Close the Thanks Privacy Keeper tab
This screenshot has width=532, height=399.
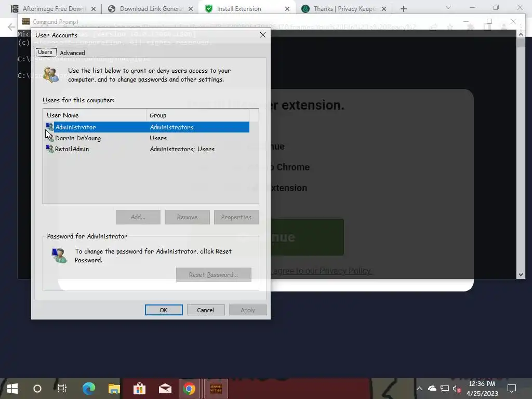tap(384, 9)
